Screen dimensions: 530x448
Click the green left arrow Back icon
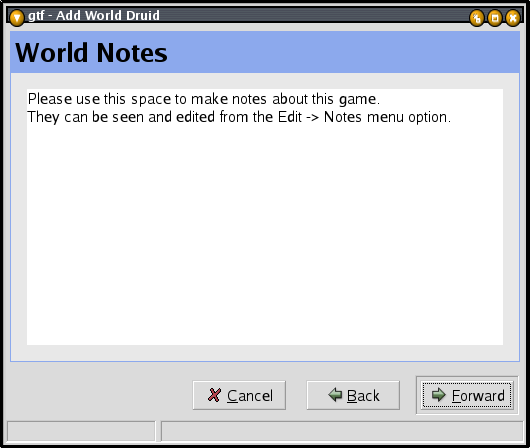(x=335, y=395)
